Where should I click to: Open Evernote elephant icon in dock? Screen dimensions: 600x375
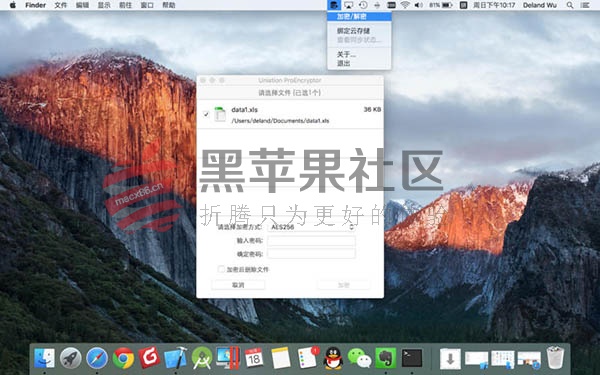[385, 358]
